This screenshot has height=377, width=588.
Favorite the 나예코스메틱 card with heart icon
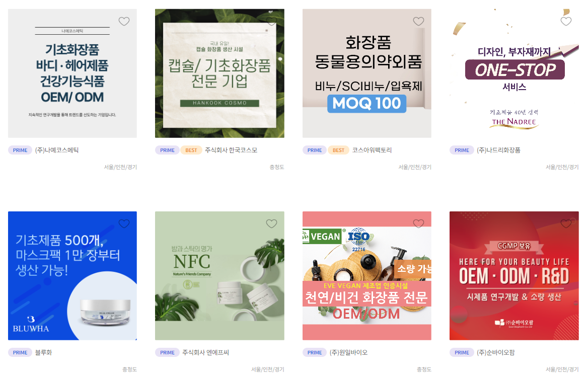[124, 21]
